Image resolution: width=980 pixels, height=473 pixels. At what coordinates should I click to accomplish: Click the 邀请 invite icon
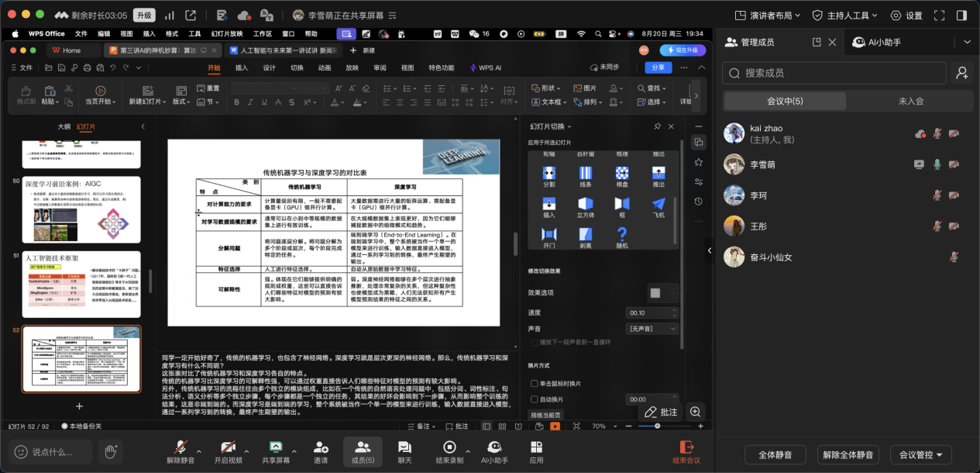coord(321,447)
